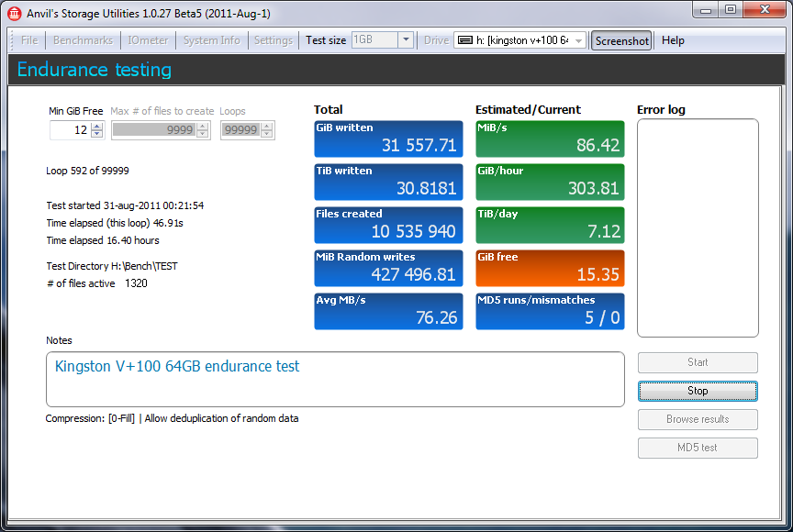This screenshot has height=532, width=793.
Task: Click the MD5 test button
Action: coord(698,448)
